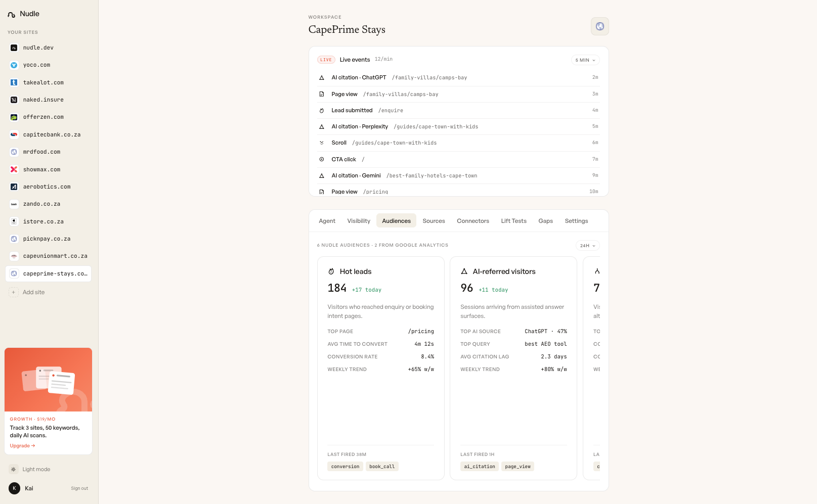Select the yoco.com site name

click(36, 65)
